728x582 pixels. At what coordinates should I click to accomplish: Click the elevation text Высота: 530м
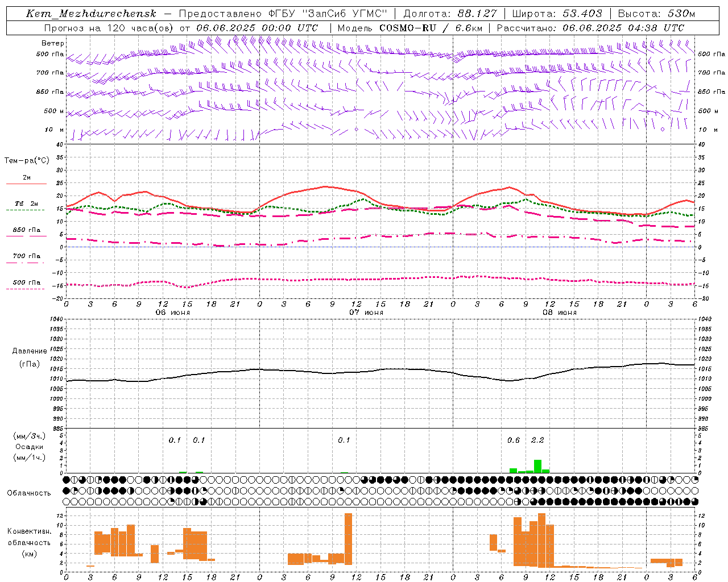(657, 14)
